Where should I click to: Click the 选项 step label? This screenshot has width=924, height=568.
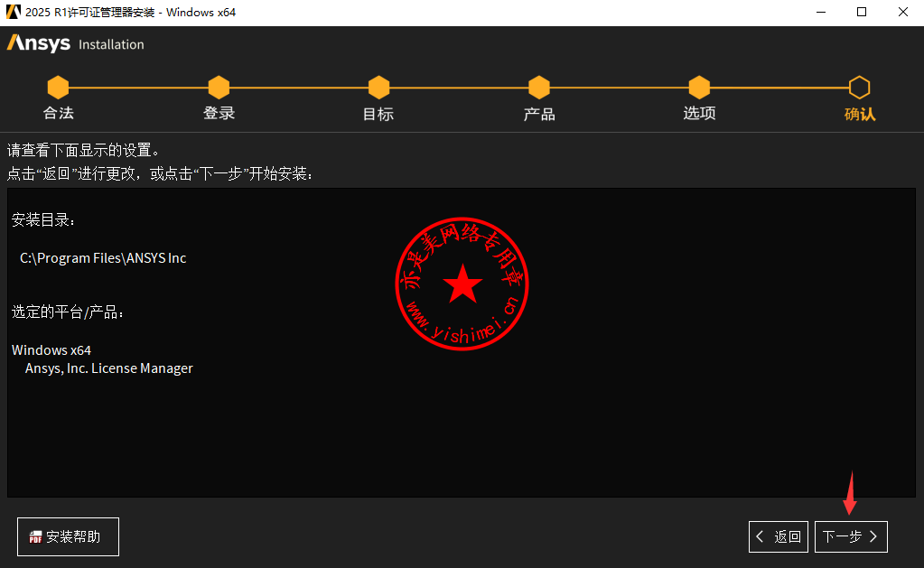tap(699, 113)
